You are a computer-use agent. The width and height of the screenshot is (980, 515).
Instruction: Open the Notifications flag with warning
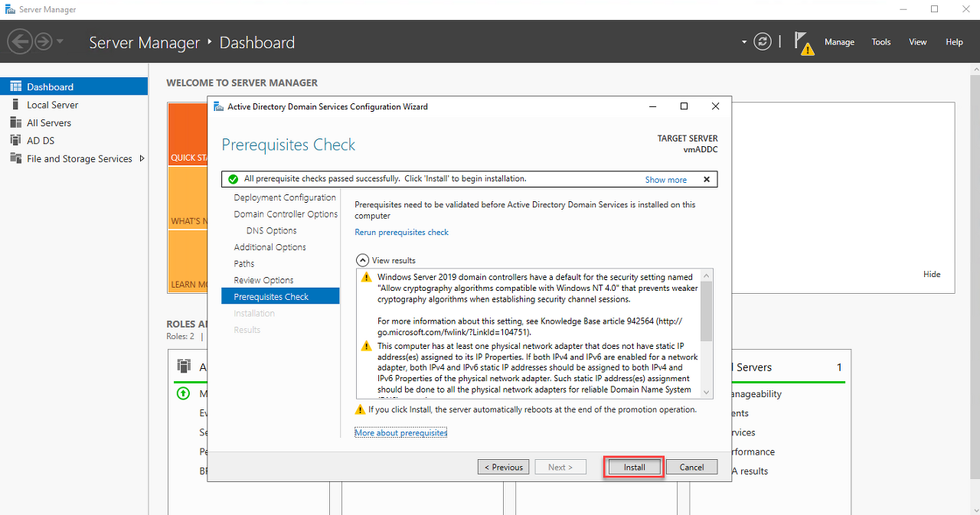click(803, 43)
